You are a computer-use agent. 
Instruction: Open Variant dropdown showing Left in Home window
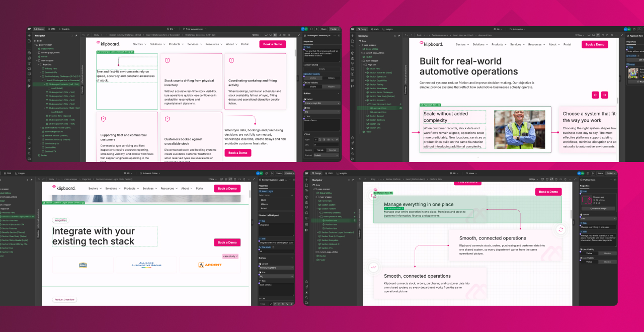(x=599, y=218)
